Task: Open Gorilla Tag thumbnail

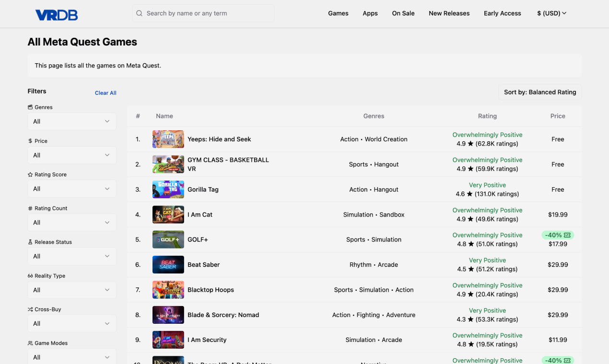Action: [x=168, y=189]
